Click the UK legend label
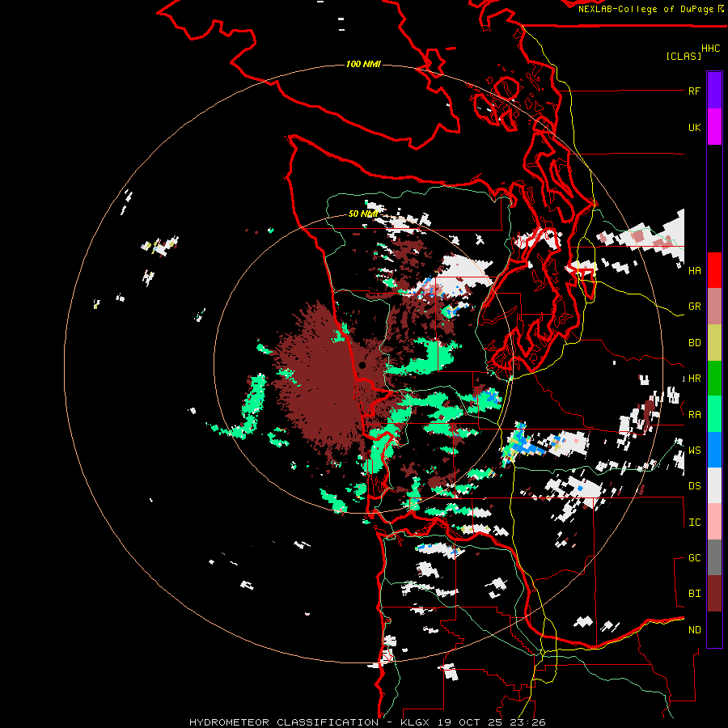 pos(694,127)
